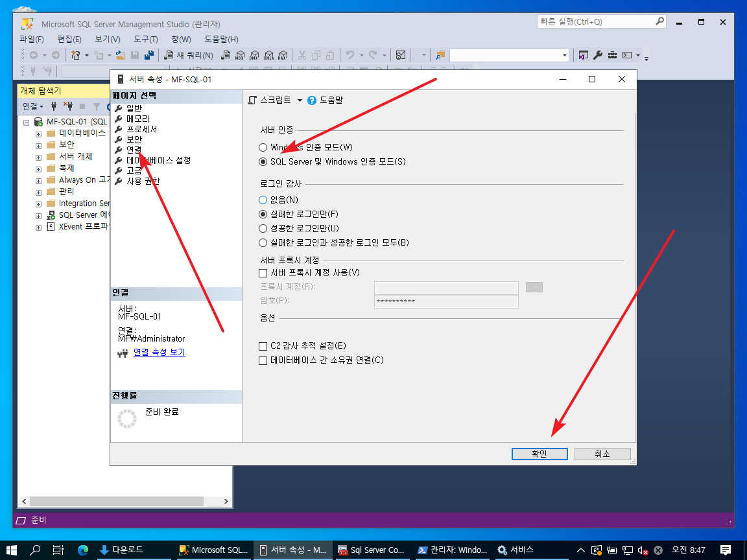Screen dimensions: 747x560
Task: Select the 메모리 page
Action: (137, 119)
